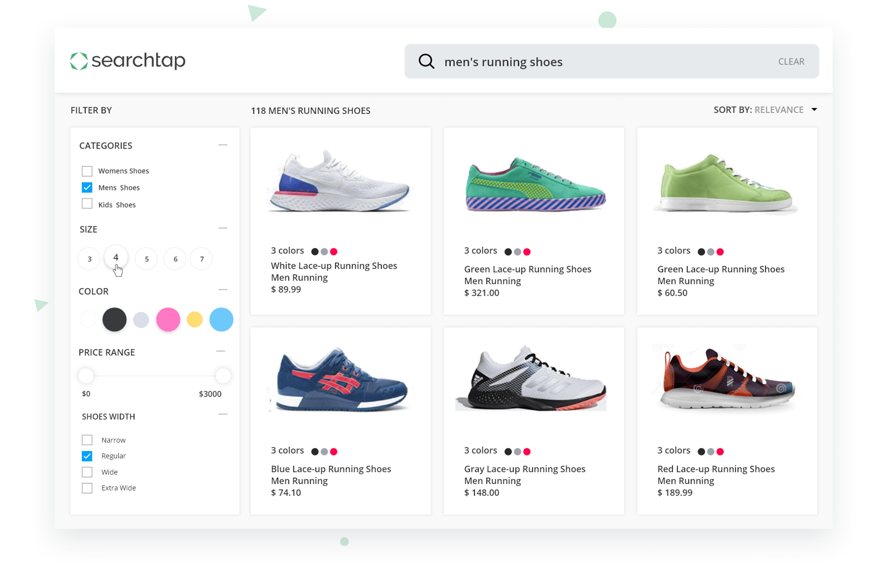Click the search magnifier icon
This screenshot has height=588, width=887.
click(x=426, y=61)
